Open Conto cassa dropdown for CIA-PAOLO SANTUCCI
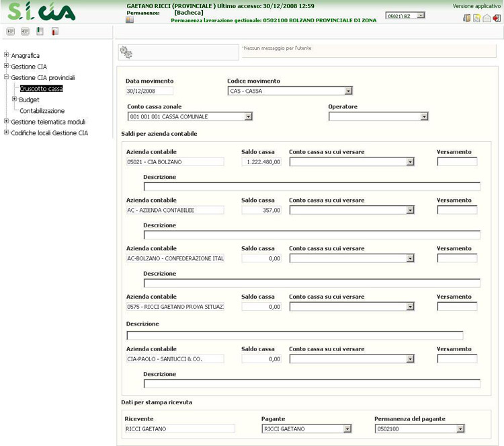Screen dimensions: 504x446 pos(352,359)
